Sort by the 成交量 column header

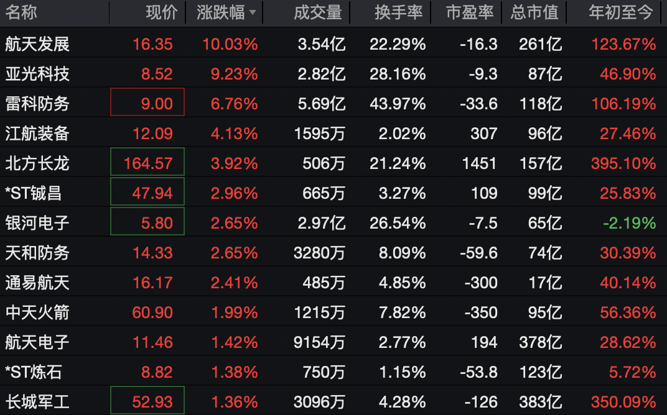tap(318, 13)
